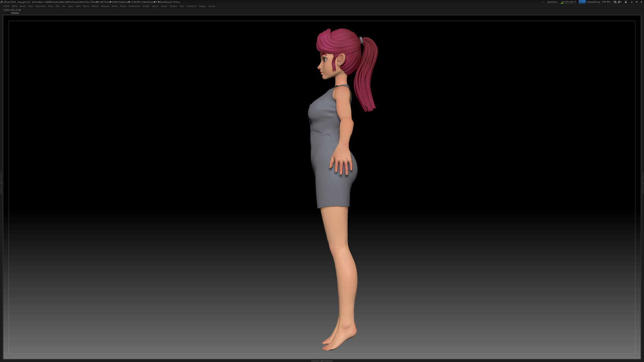Open the Render menu

point(146,6)
